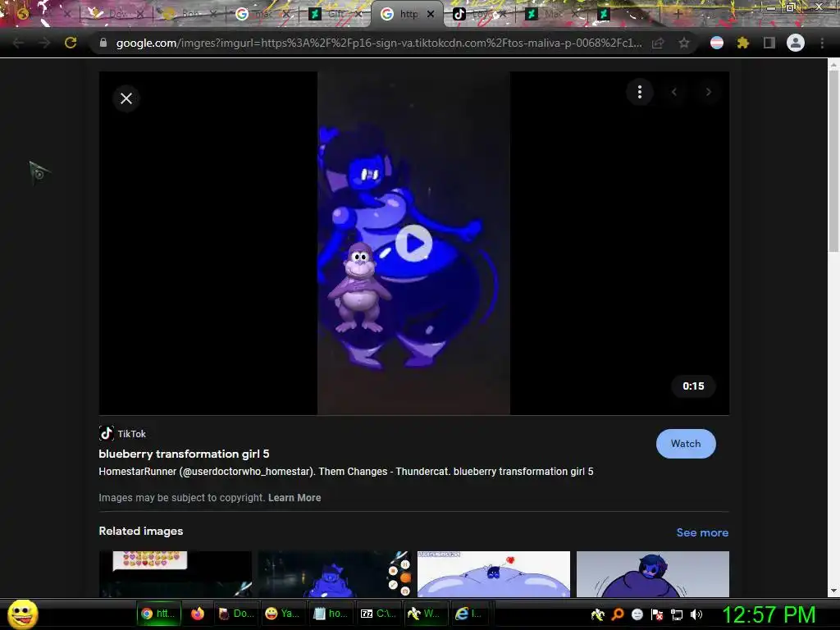Open the Action Center flag tray icon
Viewport: 840px width, 630px height.
pos(657,614)
